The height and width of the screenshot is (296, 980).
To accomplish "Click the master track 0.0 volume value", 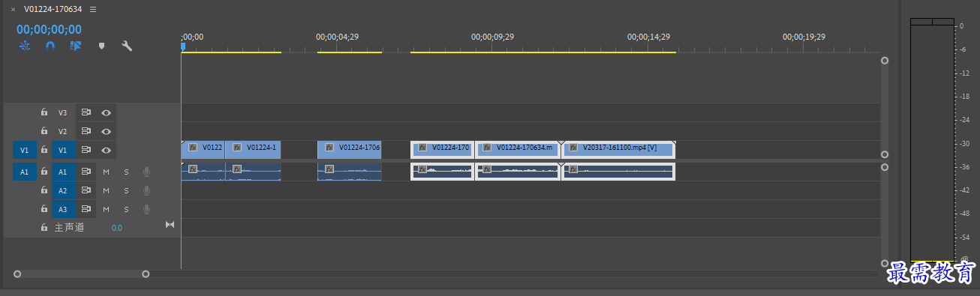I will coord(117,227).
